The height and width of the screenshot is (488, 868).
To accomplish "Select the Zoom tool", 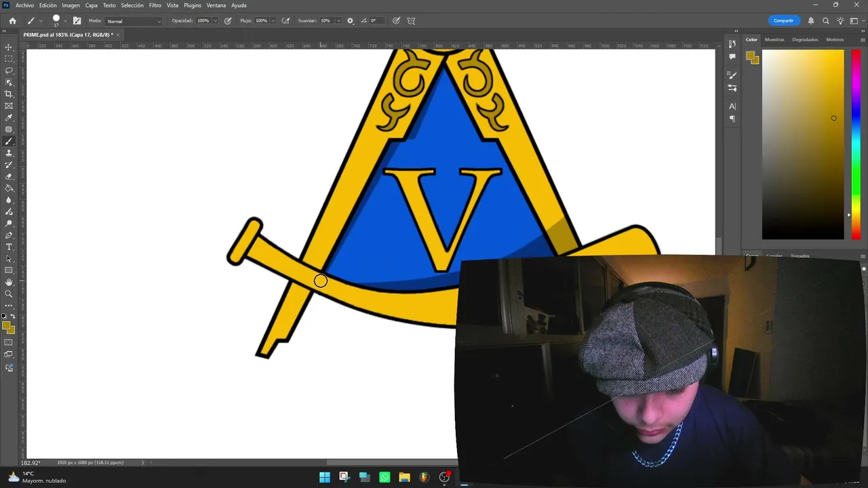I will (9, 293).
